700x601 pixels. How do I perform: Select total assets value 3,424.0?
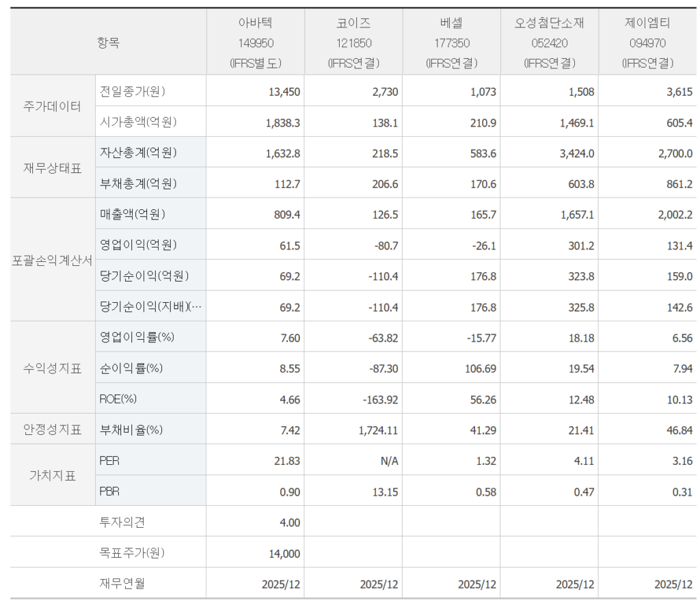577,154
